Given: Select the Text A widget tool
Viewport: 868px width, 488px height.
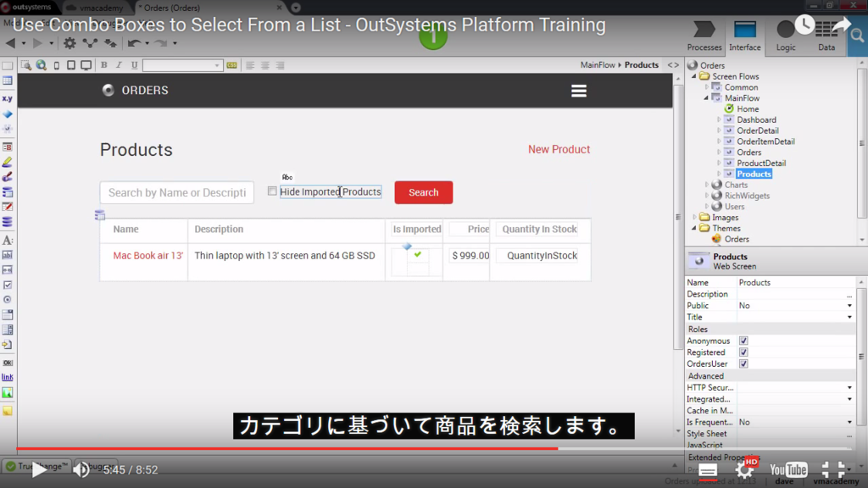Looking at the screenshot, I should (7, 240).
